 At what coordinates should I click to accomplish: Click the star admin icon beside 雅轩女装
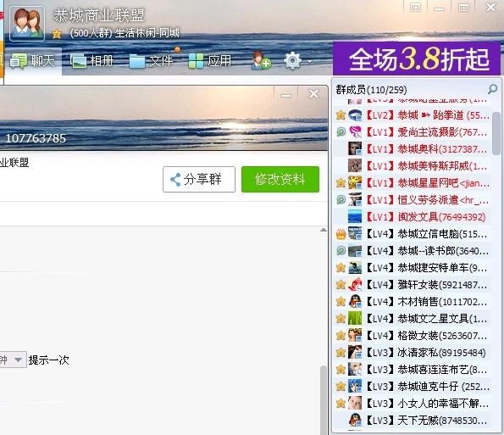click(x=341, y=285)
